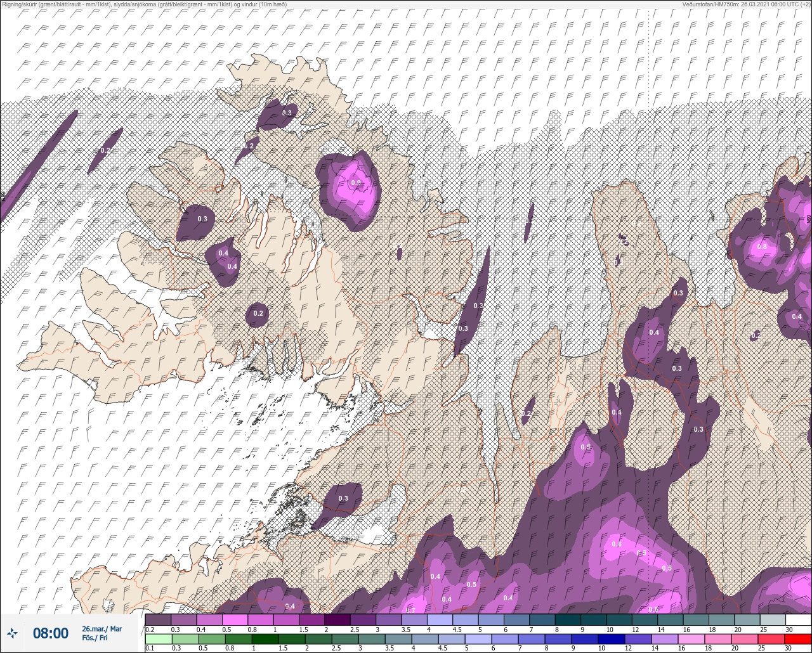Select the 3 swatch in top legend row
812x653 pixels.
pyautogui.click(x=389, y=619)
